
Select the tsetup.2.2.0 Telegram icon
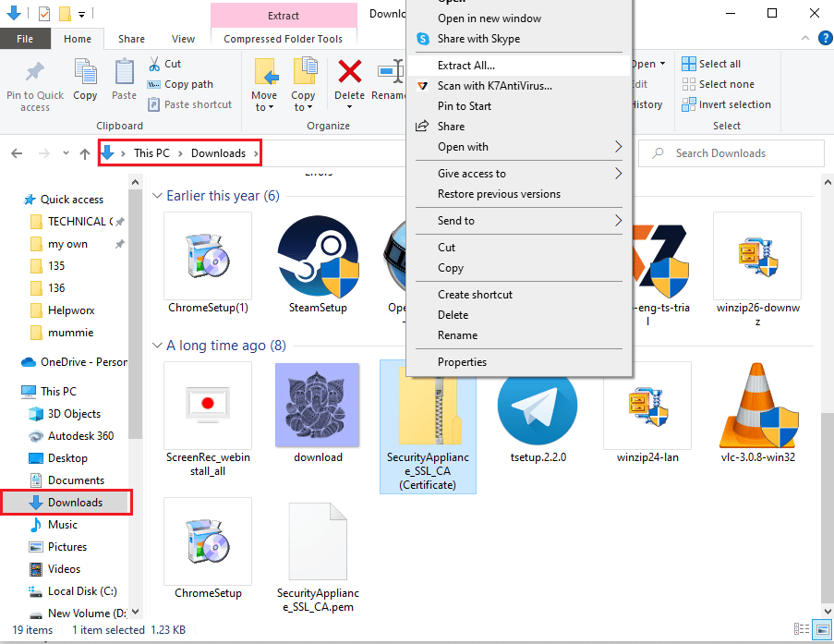coord(538,406)
